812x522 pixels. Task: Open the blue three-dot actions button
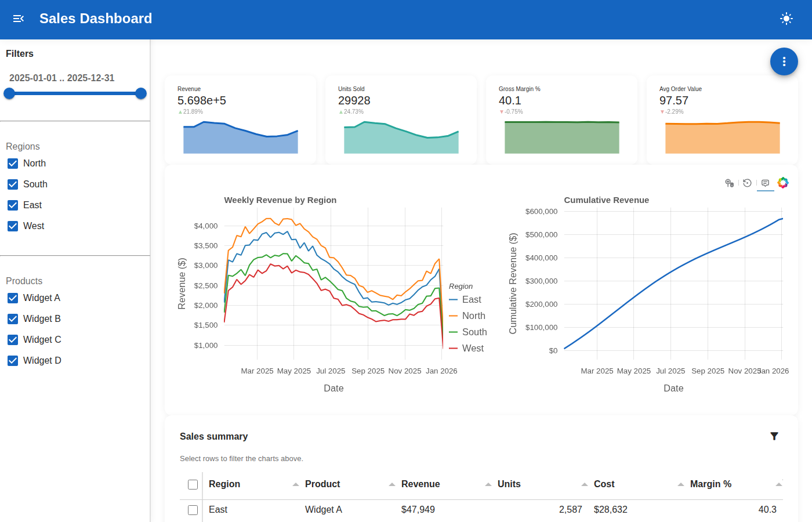point(784,61)
